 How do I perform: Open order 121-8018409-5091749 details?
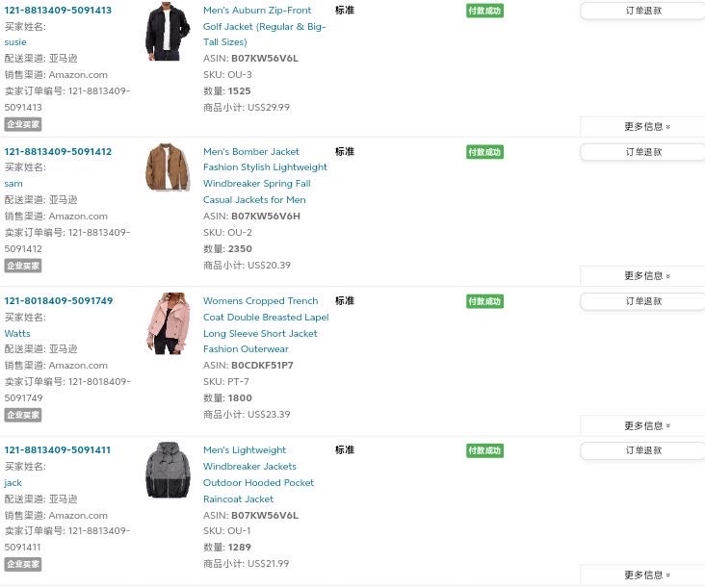(59, 300)
